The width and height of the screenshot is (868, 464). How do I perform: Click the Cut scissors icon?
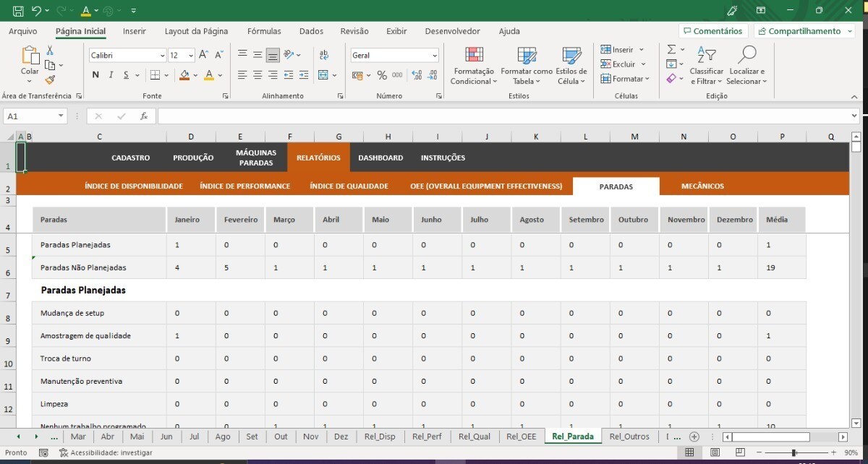pos(50,51)
